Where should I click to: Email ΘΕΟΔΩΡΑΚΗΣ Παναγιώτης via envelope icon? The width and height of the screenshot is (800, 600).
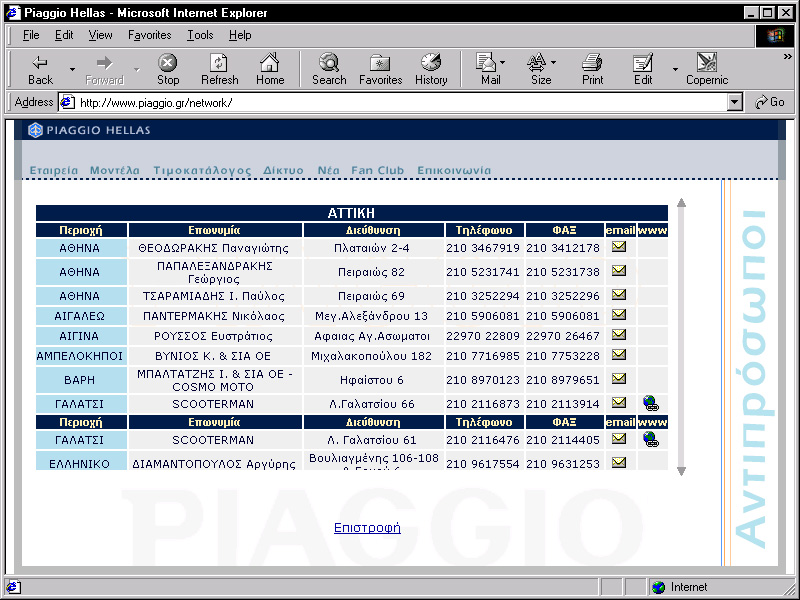coord(619,247)
